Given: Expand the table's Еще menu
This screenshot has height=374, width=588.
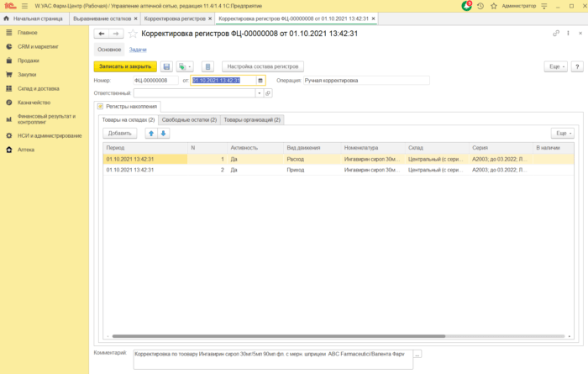Looking at the screenshot, I should click(x=562, y=133).
